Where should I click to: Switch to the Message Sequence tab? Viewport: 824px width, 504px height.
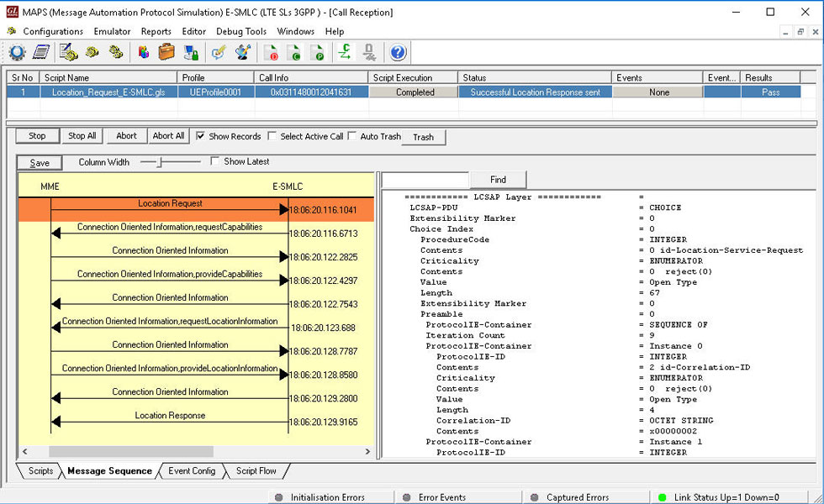pos(109,471)
